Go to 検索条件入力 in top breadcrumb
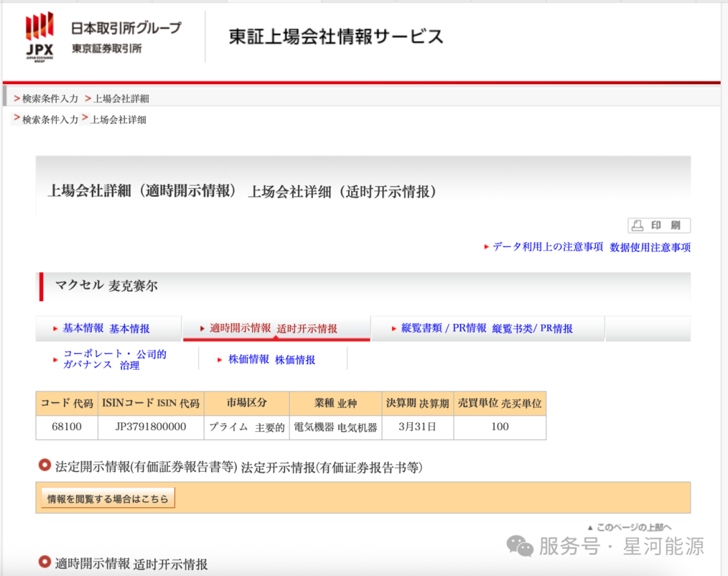Screen dimensions: 728x576 (50, 98)
